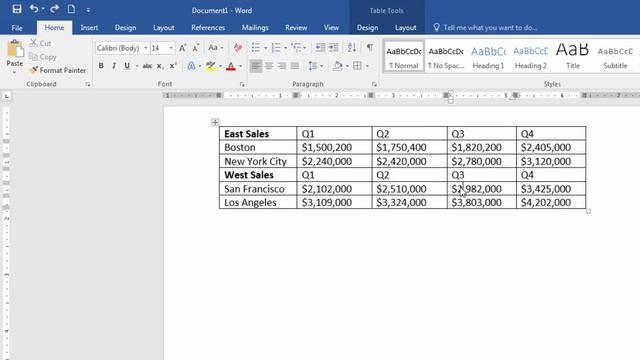Switch to the Review tab
The height and width of the screenshot is (360, 640).
[x=296, y=28]
